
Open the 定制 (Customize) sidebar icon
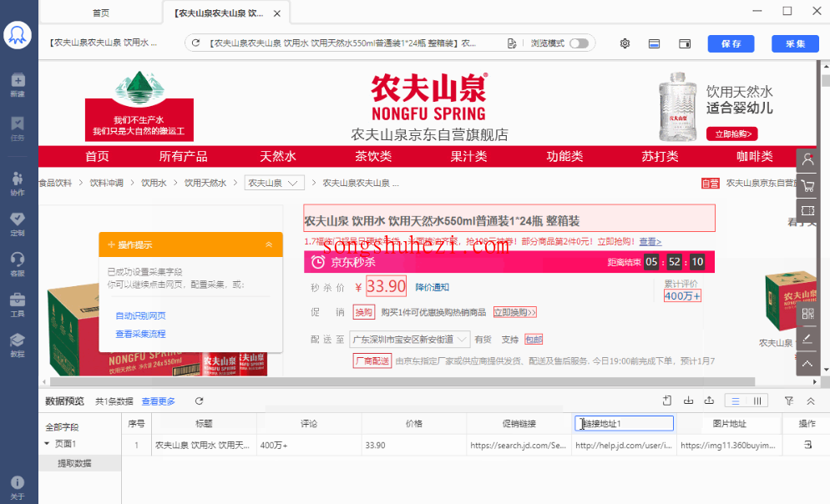18,224
